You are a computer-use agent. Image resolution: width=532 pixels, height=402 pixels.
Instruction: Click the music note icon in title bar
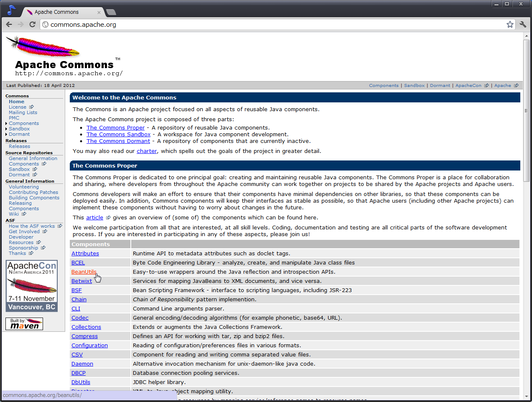click(11, 10)
